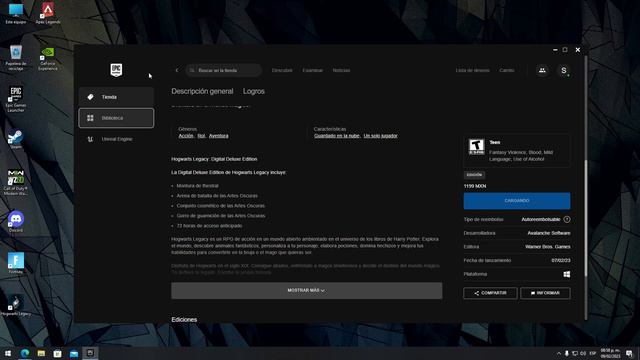The image size is (640, 360).
Task: Select the Discord desktop shortcut
Action: [x=16, y=222]
